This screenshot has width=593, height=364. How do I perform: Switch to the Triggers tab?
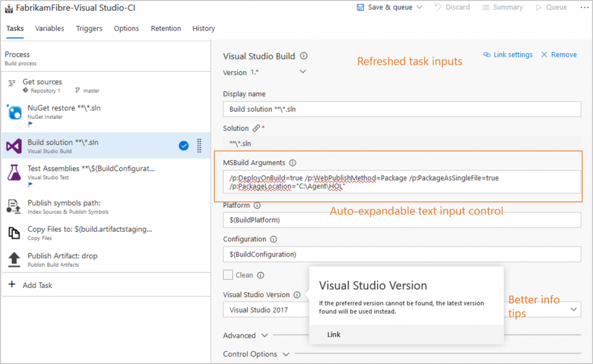[89, 28]
